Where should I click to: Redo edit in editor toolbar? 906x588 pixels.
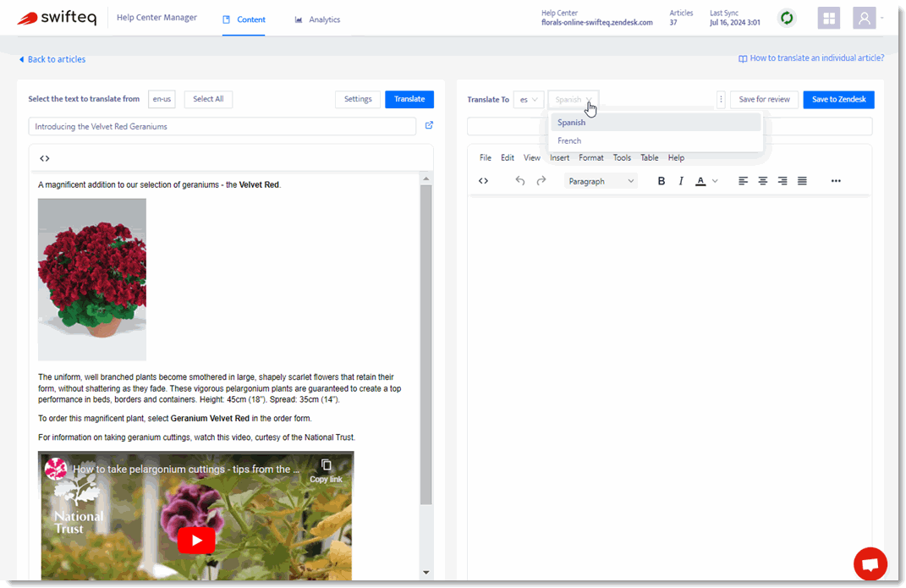(541, 181)
